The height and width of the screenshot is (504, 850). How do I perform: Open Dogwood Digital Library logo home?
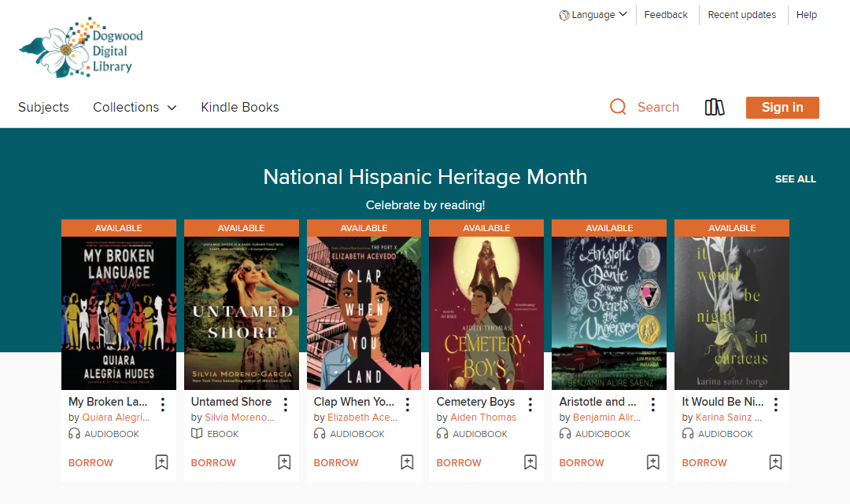pyautogui.click(x=81, y=48)
